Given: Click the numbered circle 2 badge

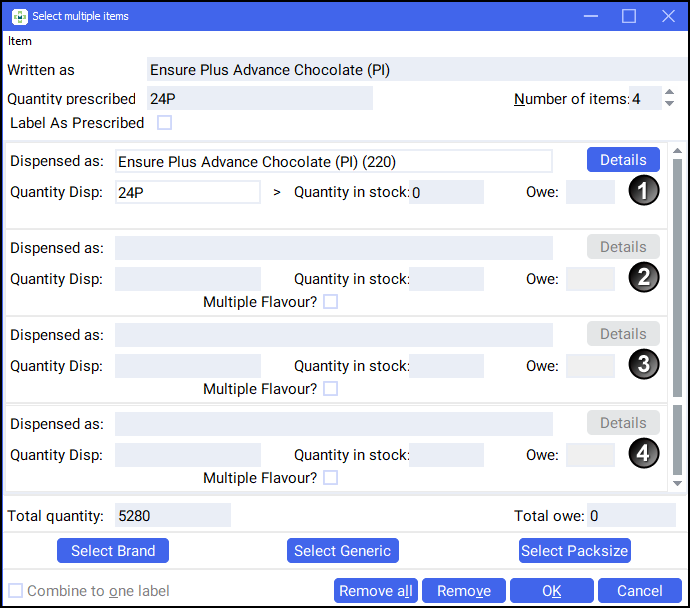Looking at the screenshot, I should click(x=644, y=277).
